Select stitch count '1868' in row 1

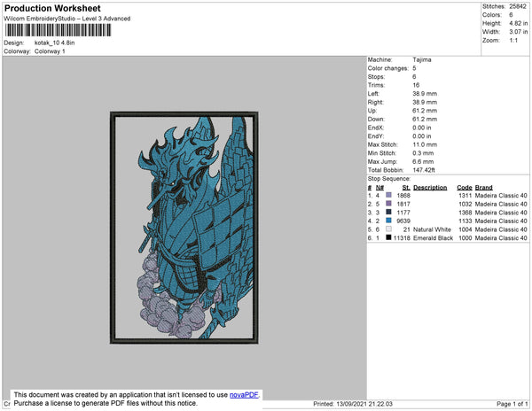pyautogui.click(x=403, y=196)
